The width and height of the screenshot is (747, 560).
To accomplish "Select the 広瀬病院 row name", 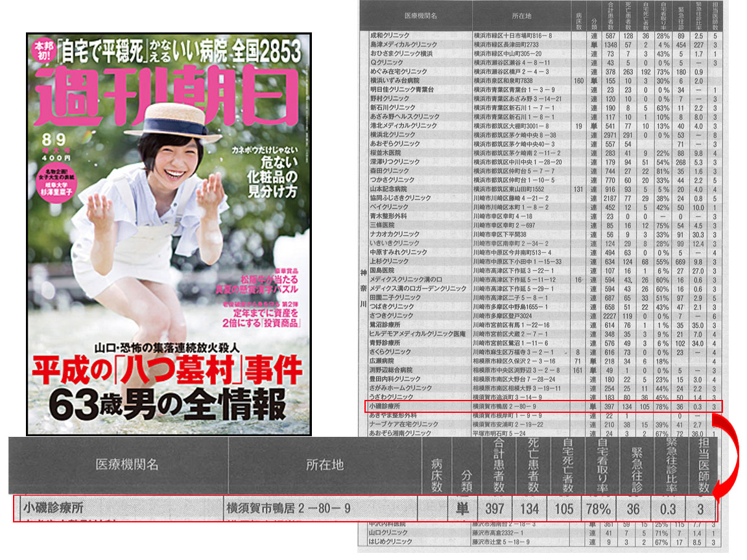I will pos(382,361).
